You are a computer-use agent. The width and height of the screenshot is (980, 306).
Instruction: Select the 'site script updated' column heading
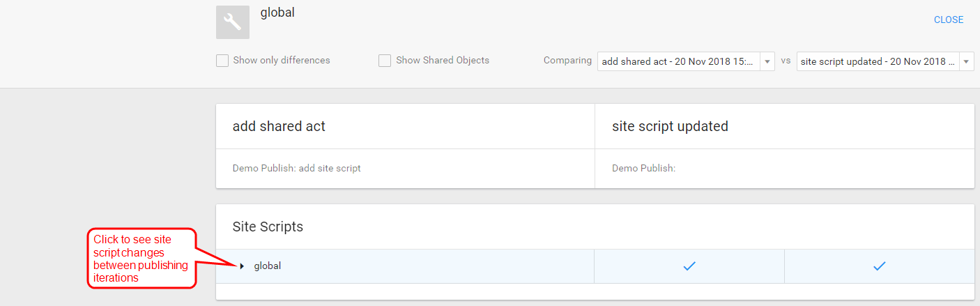tap(670, 126)
